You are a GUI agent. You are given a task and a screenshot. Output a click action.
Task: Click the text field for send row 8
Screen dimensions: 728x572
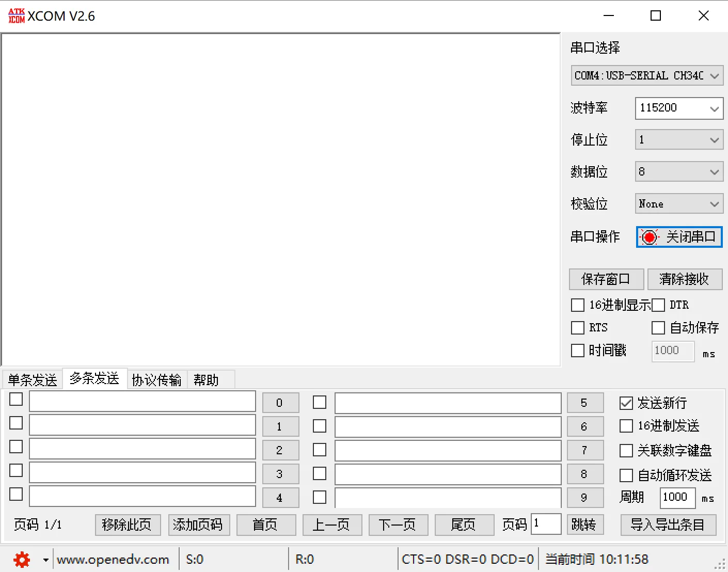[448, 474]
